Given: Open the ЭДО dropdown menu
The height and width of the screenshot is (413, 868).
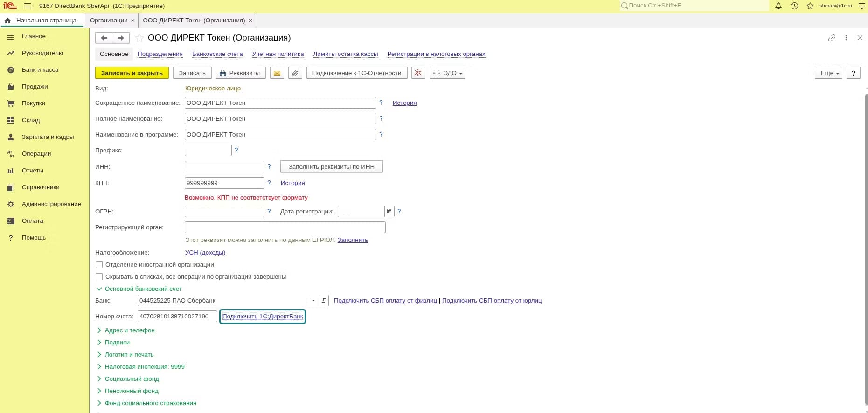Looking at the screenshot, I should 447,73.
